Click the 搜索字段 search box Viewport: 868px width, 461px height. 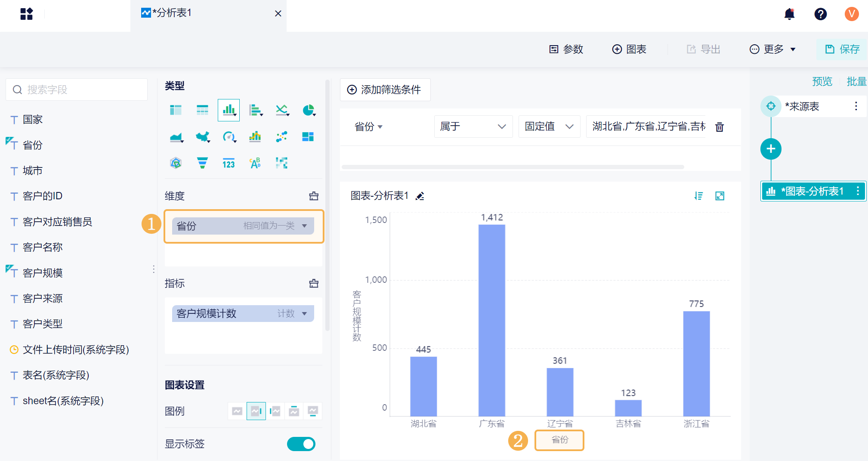[77, 90]
